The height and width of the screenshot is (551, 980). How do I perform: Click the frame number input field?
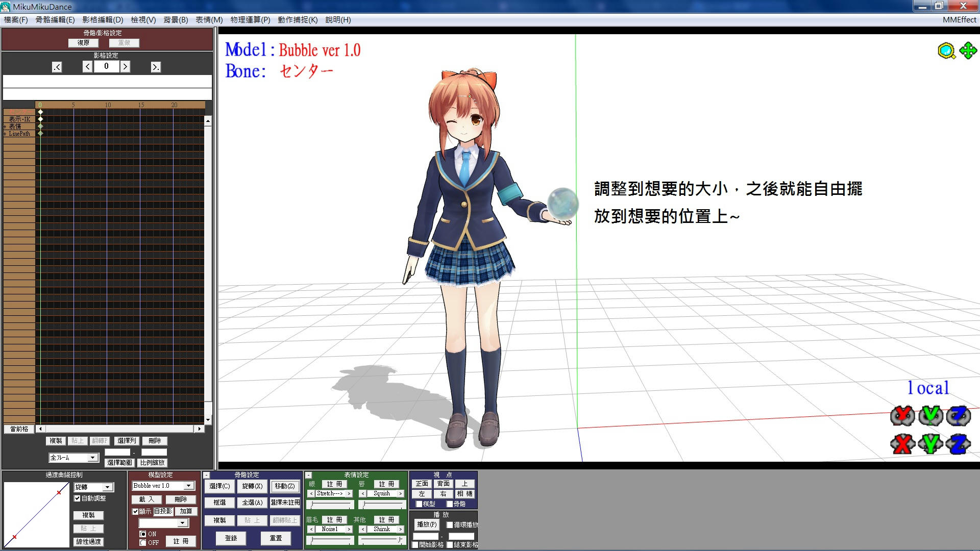click(106, 66)
